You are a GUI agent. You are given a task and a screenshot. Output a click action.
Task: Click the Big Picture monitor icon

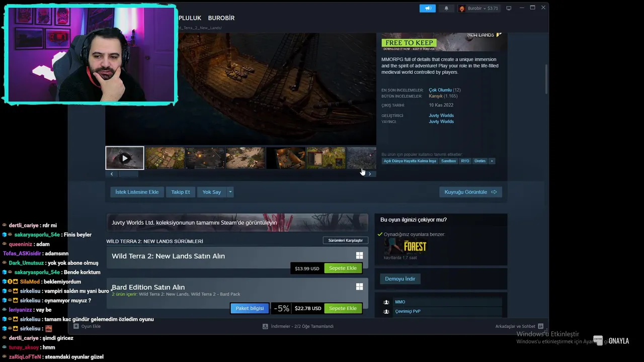tap(509, 8)
